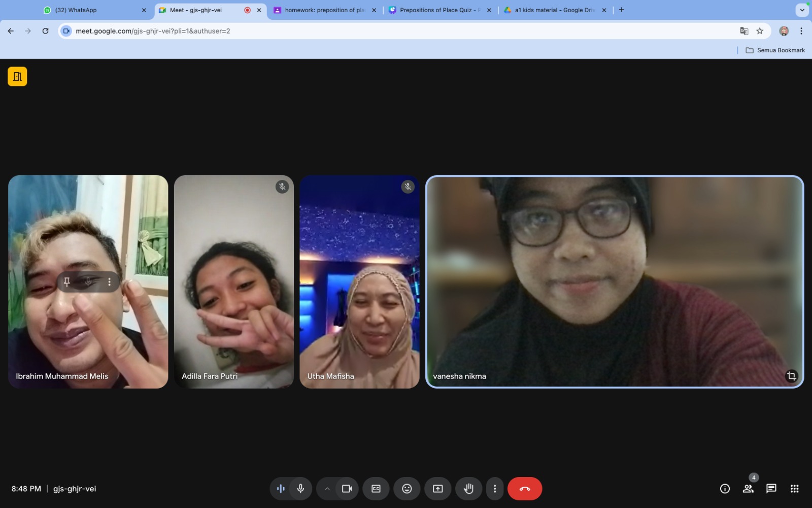This screenshot has height=508, width=812.
Task: Click the yellow companion mode icon
Action: coord(17,77)
